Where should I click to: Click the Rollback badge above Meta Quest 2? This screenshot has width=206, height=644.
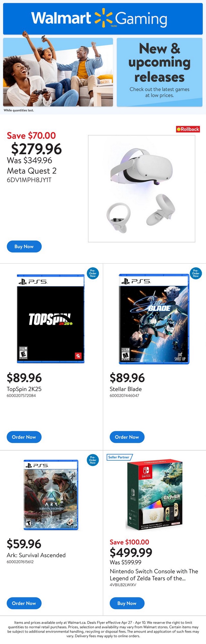point(188,129)
